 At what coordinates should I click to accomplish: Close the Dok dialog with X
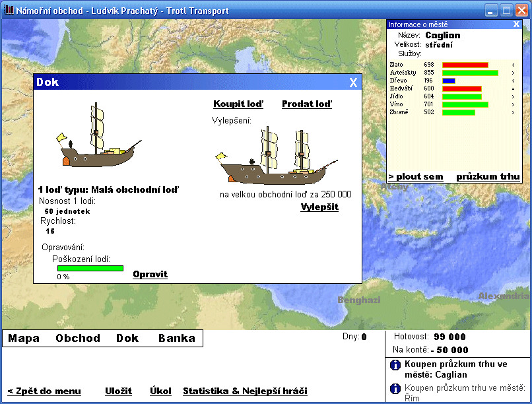pos(353,83)
